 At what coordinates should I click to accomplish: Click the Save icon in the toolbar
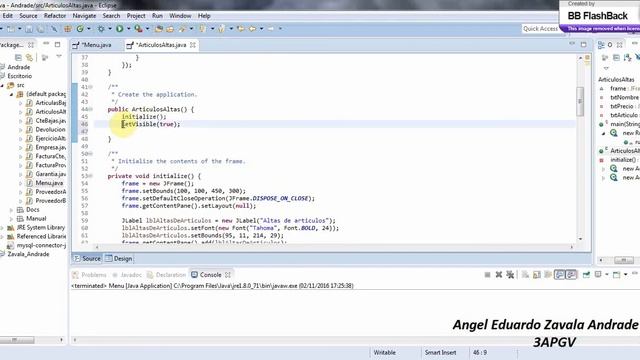click(x=29, y=29)
